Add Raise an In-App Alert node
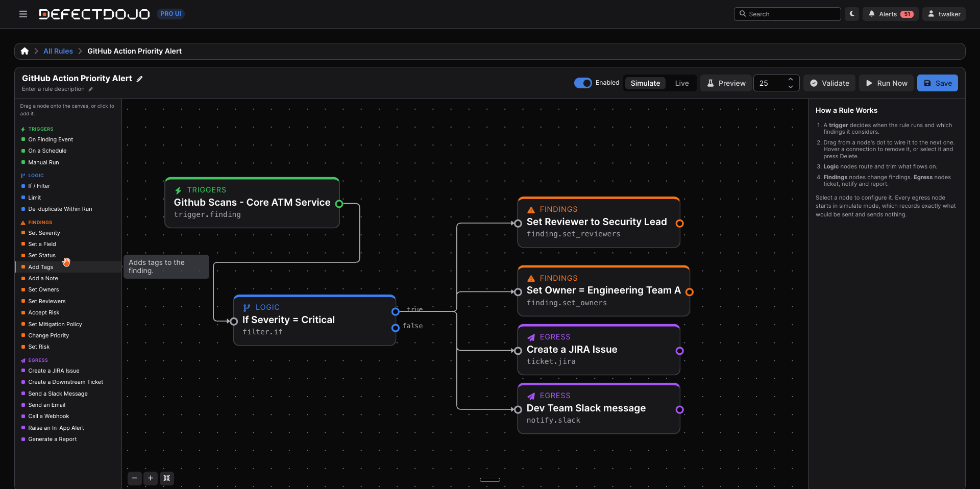980x489 pixels. click(68, 428)
